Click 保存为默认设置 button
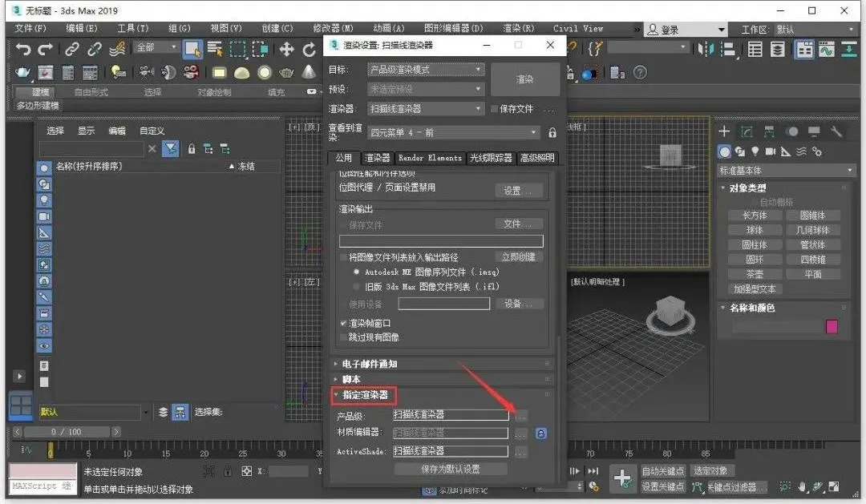Screen dimensions: 866x504 point(451,470)
